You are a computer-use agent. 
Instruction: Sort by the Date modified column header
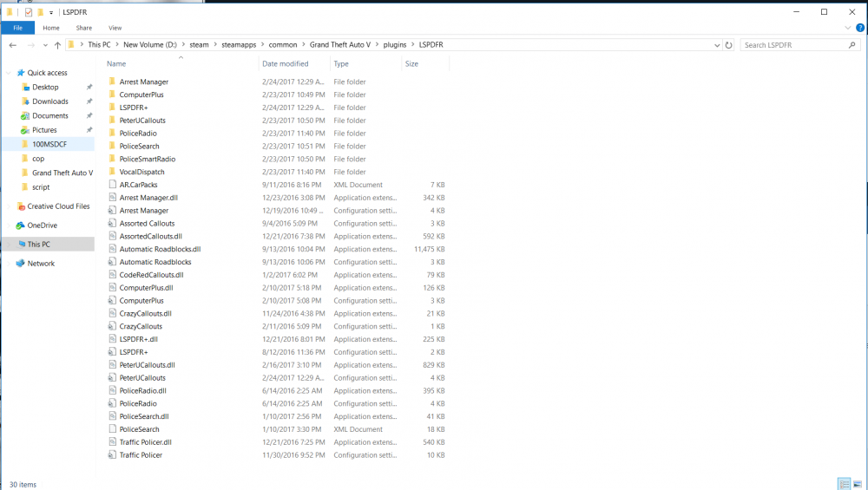(x=285, y=63)
